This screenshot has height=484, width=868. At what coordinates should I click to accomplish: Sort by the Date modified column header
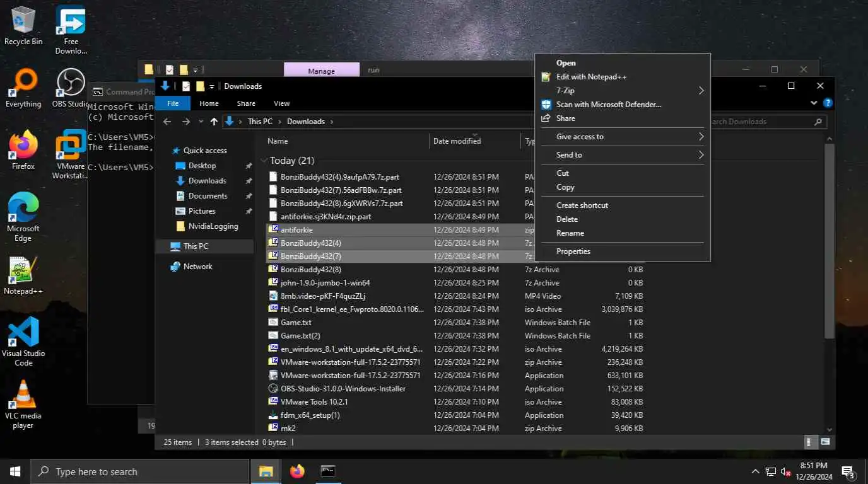click(475, 141)
